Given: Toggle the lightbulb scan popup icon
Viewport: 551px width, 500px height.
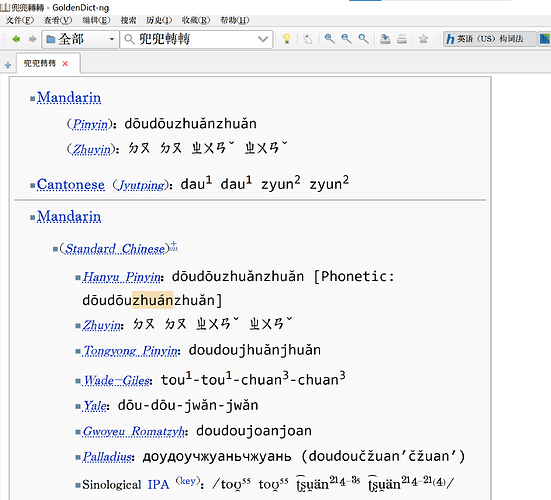Looking at the screenshot, I should point(287,39).
